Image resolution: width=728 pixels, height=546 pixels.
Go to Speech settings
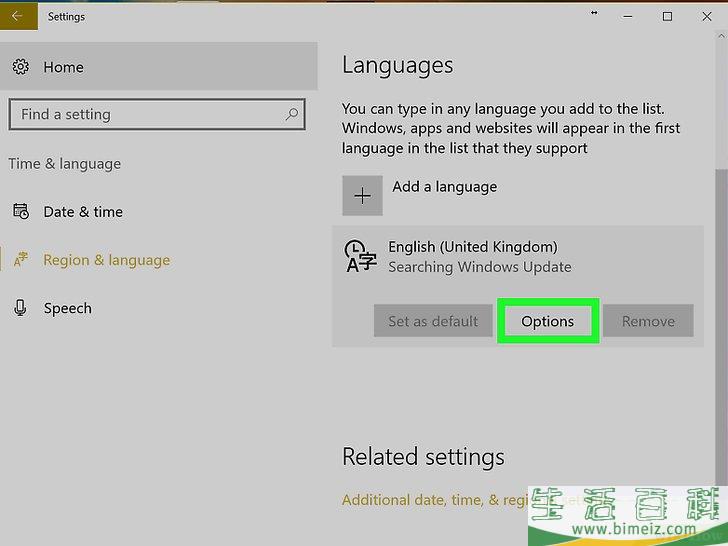(x=67, y=308)
